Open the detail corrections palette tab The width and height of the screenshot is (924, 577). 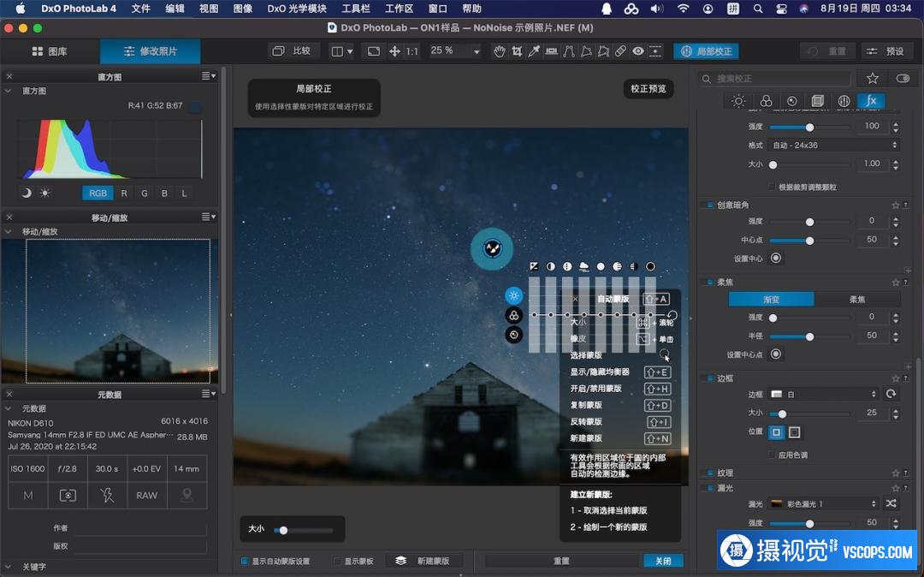point(792,101)
